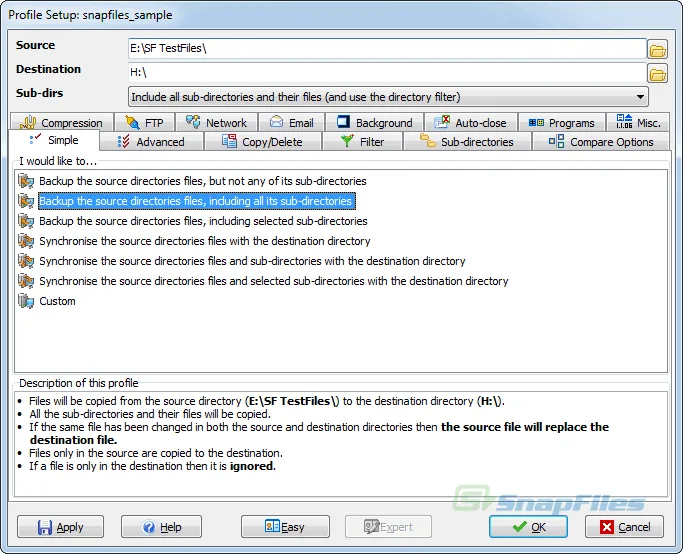
Task: Open the FTP tab
Action: pyautogui.click(x=144, y=123)
